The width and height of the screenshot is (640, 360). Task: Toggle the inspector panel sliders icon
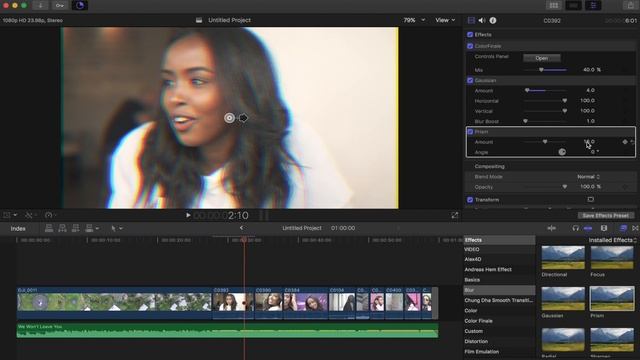(x=593, y=5)
